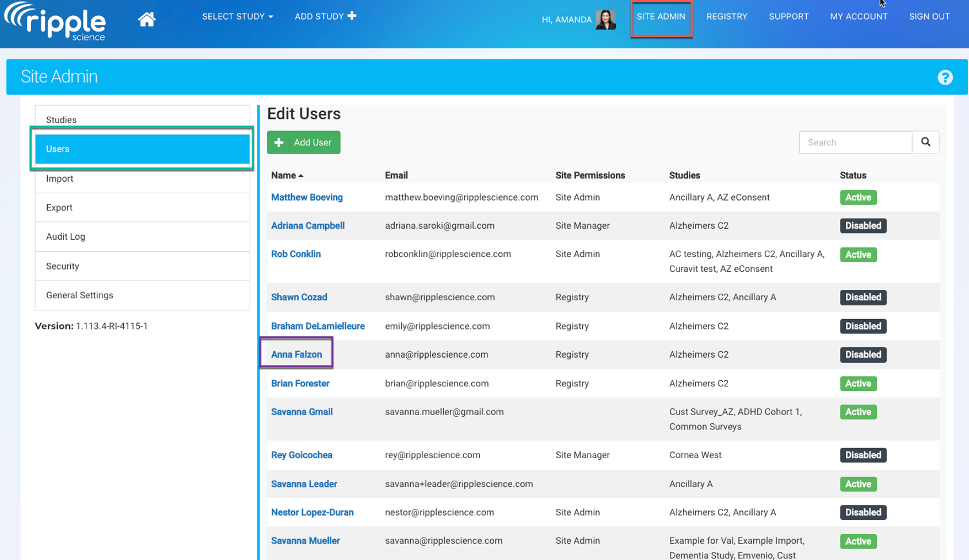This screenshot has width=969, height=560.
Task: Open Shawn Cozad's user record
Action: coord(299,297)
